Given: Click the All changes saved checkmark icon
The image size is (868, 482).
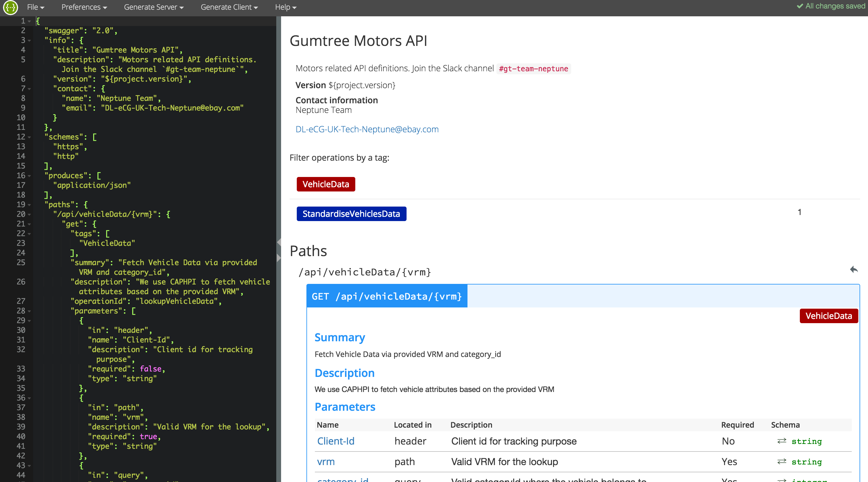Looking at the screenshot, I should [x=800, y=6].
